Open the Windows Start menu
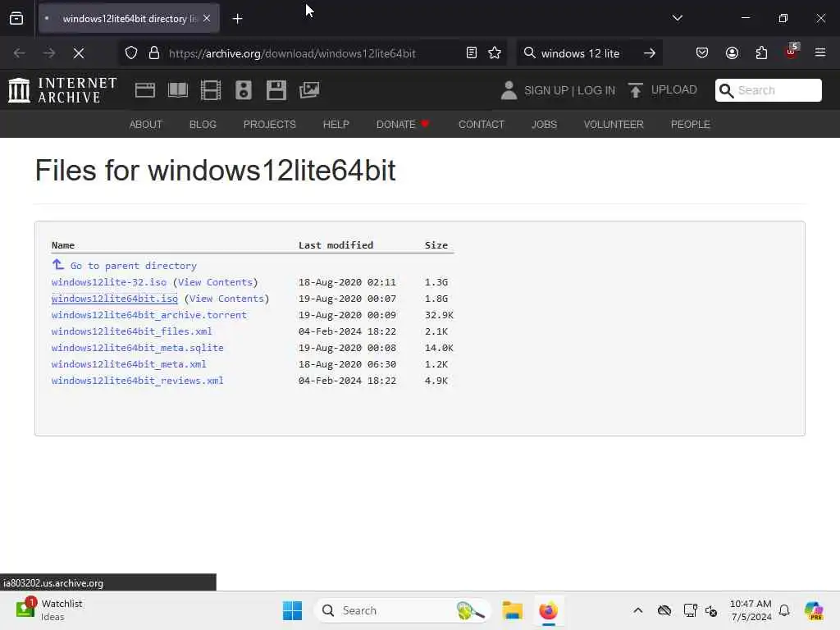Screen dimensions: 840x630 click(x=292, y=610)
